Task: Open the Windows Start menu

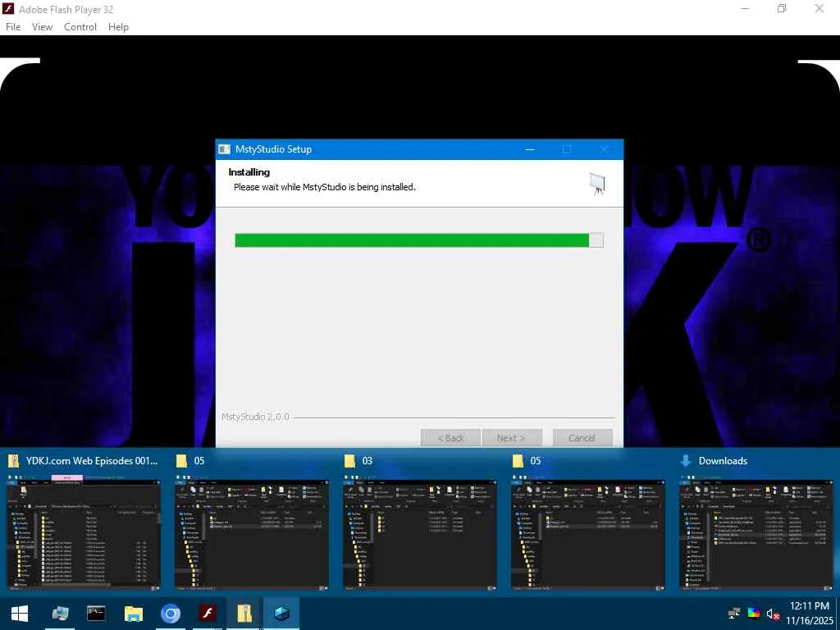Action: coord(20,614)
